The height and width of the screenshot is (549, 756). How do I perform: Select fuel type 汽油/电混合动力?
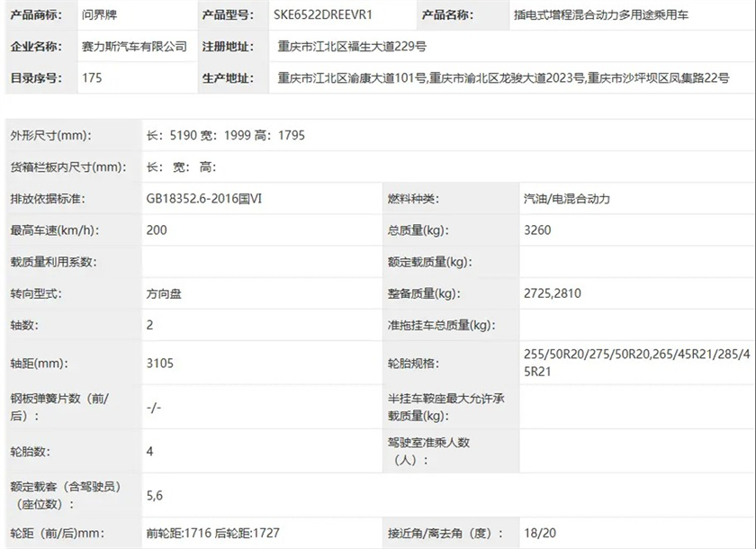pyautogui.click(x=567, y=199)
